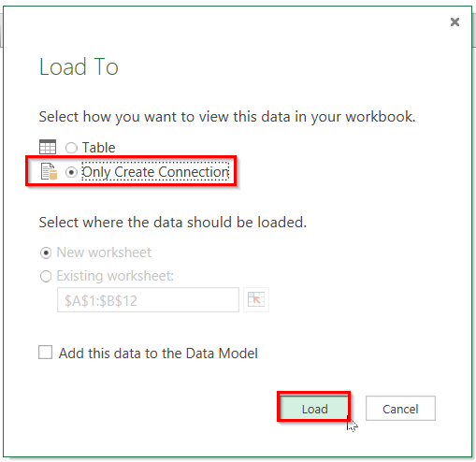Enable Add this data to Data Model checkbox
Image resolution: width=476 pixels, height=462 pixels.
point(46,353)
